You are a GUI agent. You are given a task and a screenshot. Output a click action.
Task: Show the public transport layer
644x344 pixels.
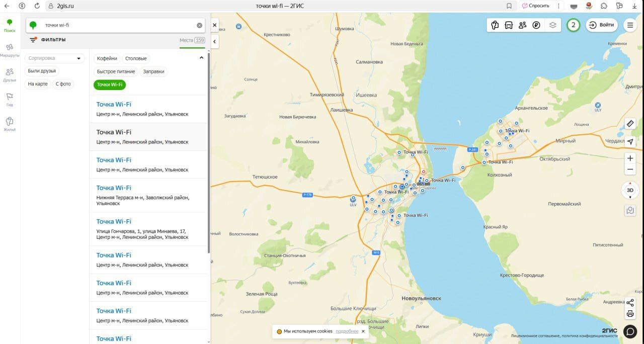click(x=509, y=25)
